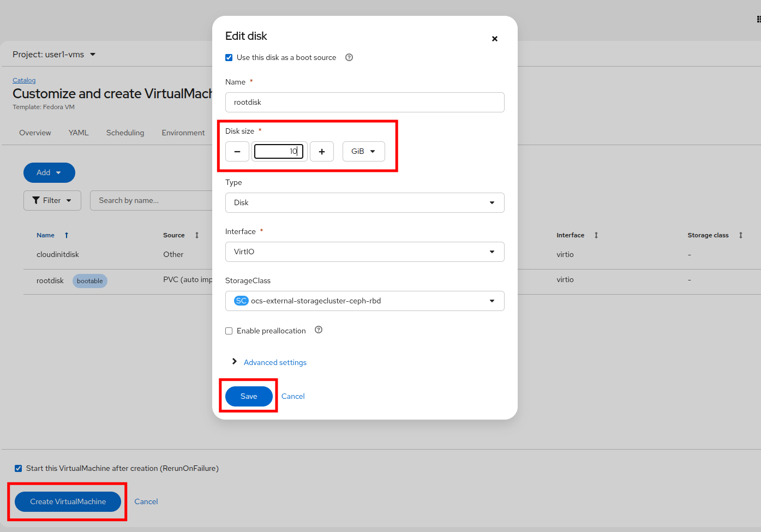The width and height of the screenshot is (761, 532).
Task: Sort by Interface column icon
Action: pos(596,235)
